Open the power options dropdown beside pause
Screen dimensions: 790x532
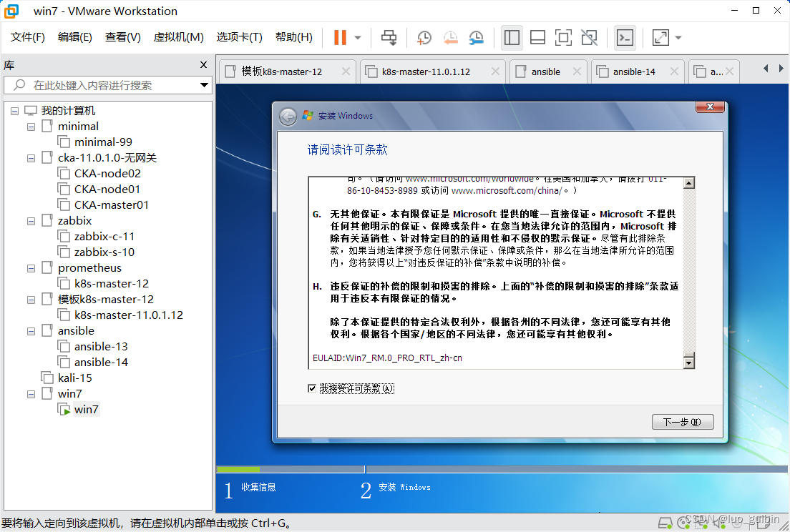pyautogui.click(x=358, y=38)
